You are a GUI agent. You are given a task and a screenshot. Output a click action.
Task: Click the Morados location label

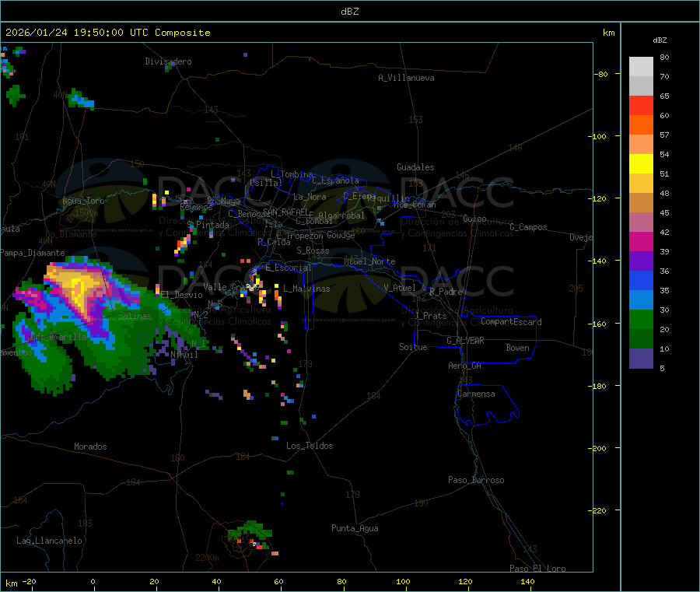click(90, 447)
